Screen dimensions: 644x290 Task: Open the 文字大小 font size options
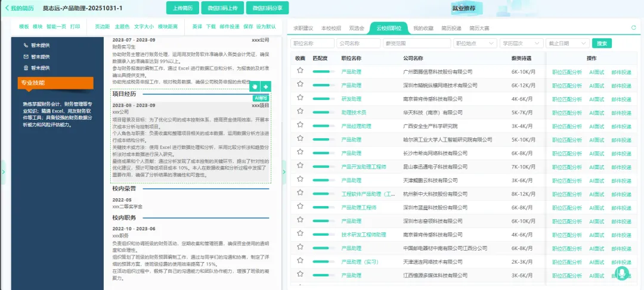click(x=144, y=26)
